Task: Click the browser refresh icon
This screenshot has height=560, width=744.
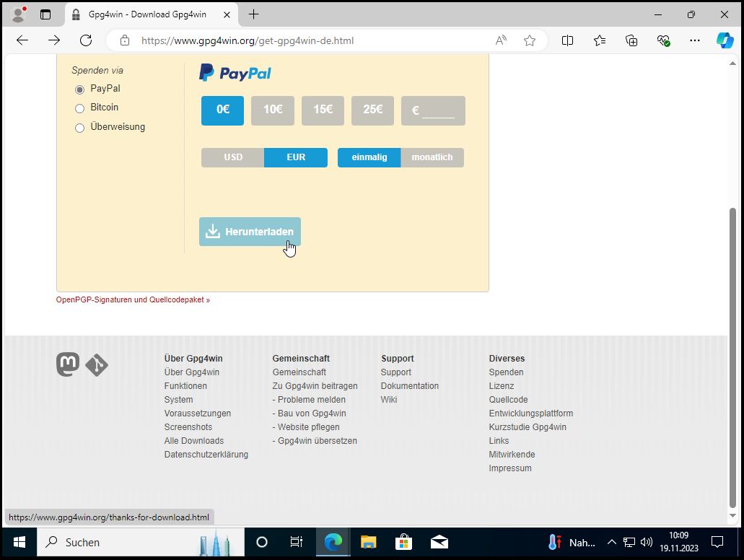Action: pos(86,40)
